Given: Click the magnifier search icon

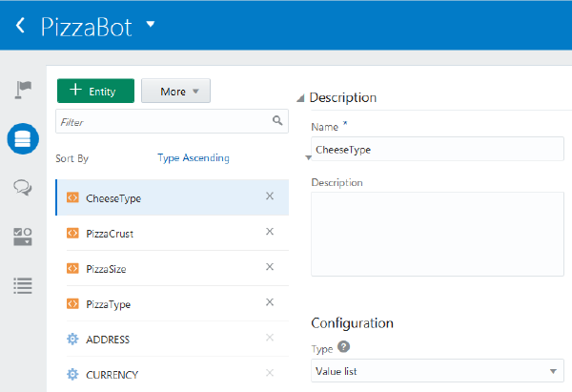Looking at the screenshot, I should tap(277, 121).
